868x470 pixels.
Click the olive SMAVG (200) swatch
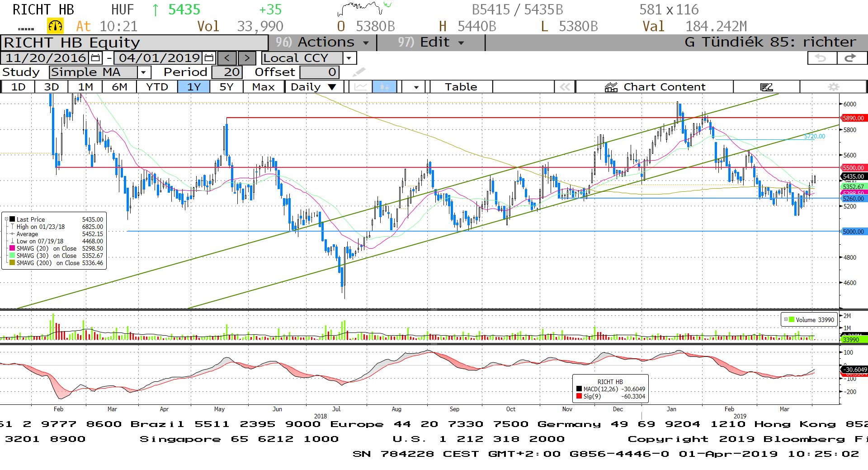click(x=12, y=263)
